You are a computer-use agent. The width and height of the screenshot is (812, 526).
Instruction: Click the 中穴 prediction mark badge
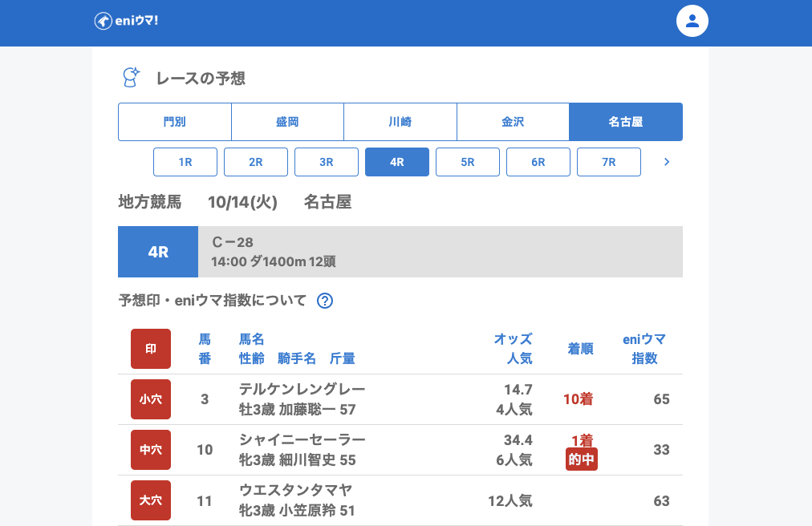tap(151, 450)
